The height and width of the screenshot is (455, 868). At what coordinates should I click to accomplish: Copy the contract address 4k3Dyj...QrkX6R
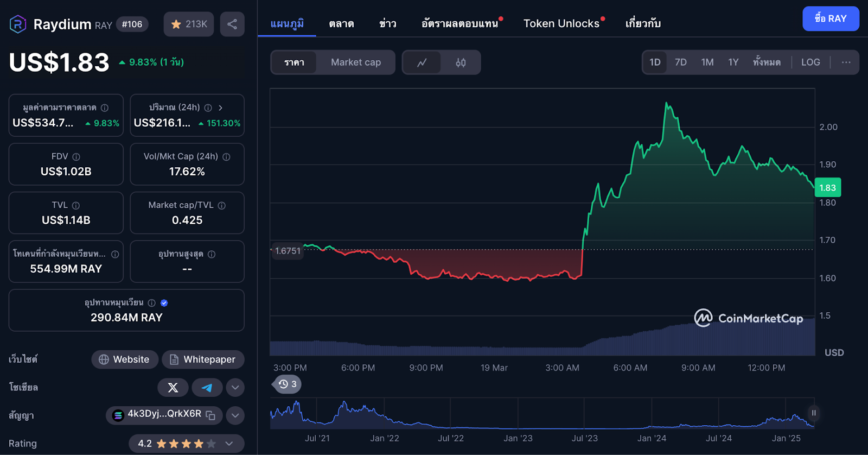click(210, 416)
